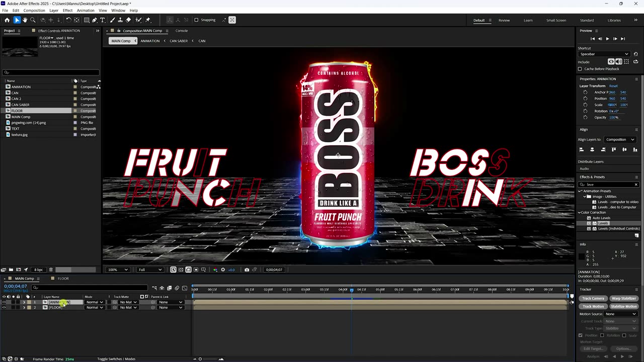The image size is (644, 362).
Task: Select the Puppet Pin tool
Action: pos(148,20)
